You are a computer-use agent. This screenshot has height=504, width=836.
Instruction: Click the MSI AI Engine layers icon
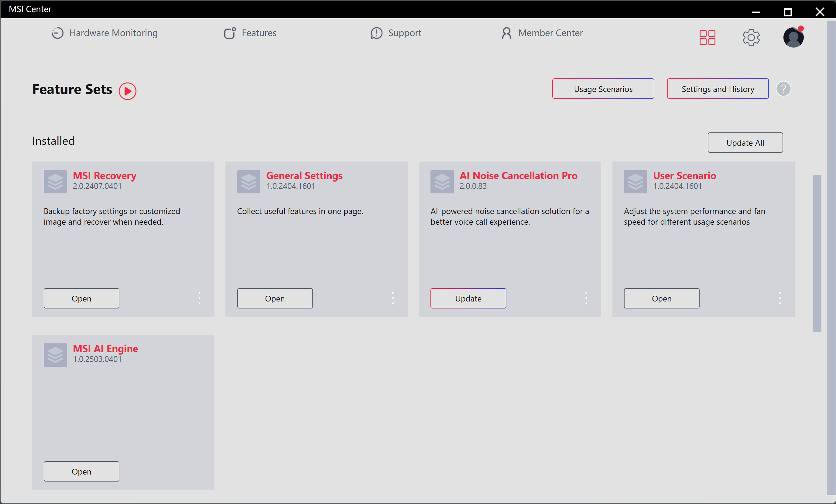(x=55, y=355)
